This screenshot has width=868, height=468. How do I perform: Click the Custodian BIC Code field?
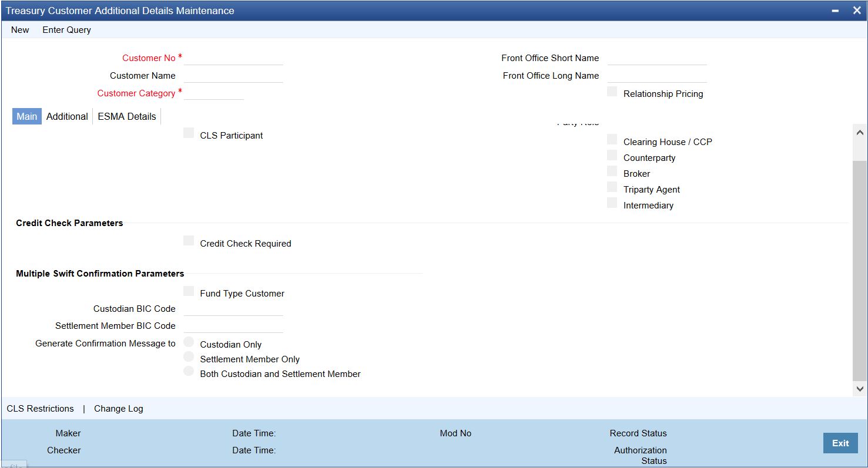tap(233, 309)
